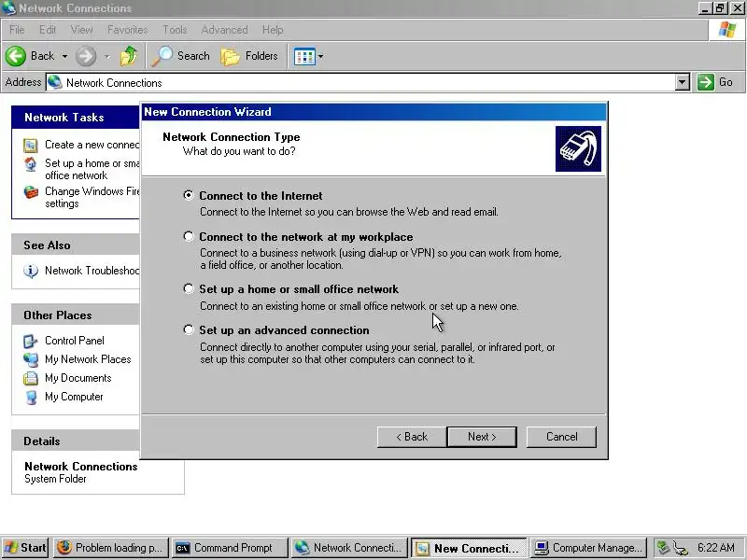Open Create a new connection link
The width and height of the screenshot is (747, 560).
point(92,145)
